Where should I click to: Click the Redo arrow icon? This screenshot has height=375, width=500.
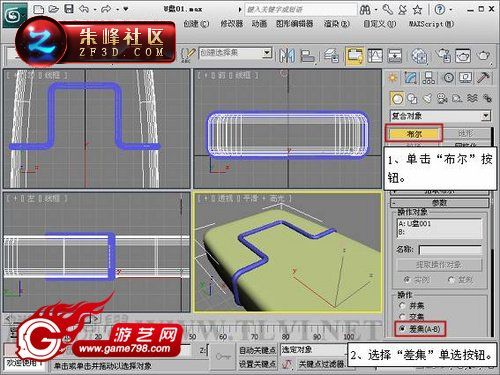click(x=106, y=9)
